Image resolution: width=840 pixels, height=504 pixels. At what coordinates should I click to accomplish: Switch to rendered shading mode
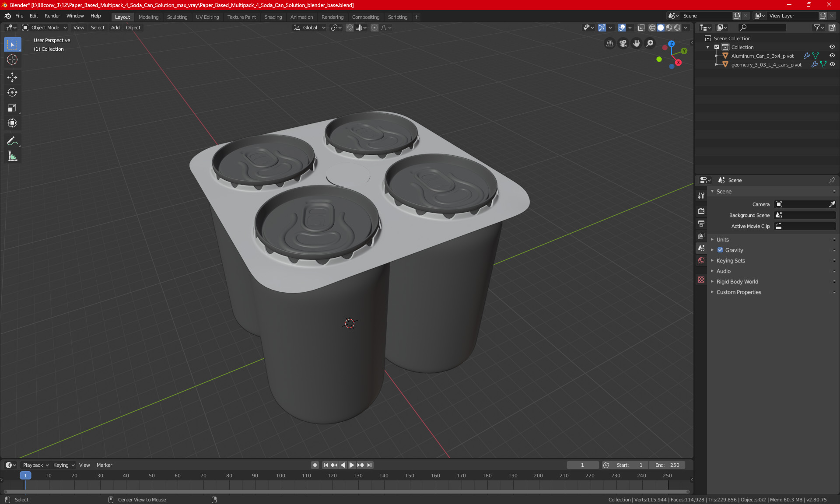677,28
